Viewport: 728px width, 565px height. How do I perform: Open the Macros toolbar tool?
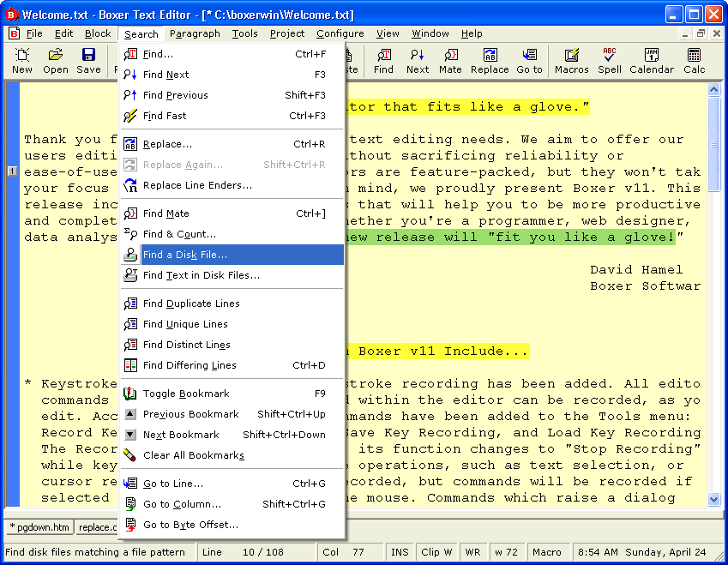pyautogui.click(x=572, y=61)
